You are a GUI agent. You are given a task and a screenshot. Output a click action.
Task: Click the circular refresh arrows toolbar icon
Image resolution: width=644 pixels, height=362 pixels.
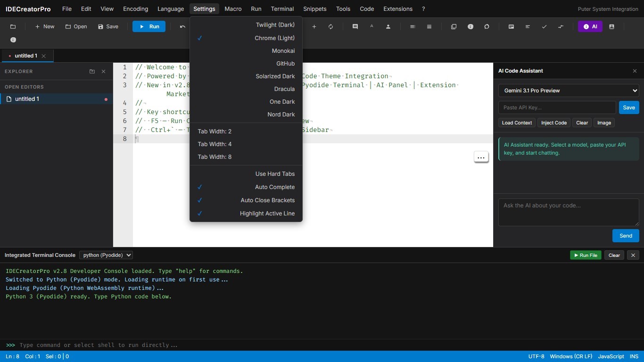pyautogui.click(x=330, y=27)
